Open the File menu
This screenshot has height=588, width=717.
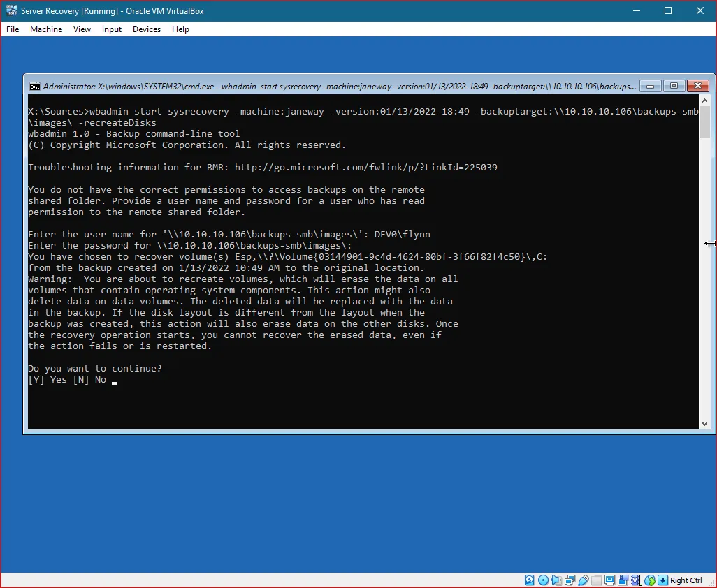coord(12,29)
